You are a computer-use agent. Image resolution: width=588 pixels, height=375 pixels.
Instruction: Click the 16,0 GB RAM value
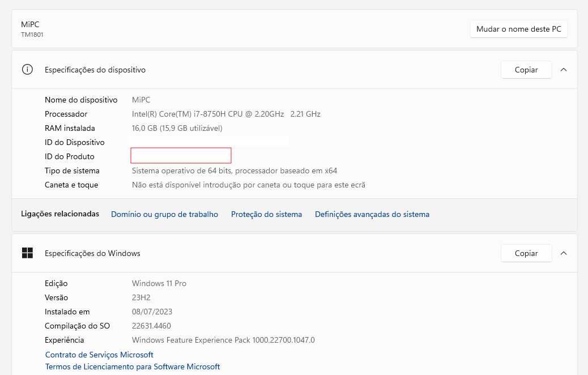(x=177, y=128)
